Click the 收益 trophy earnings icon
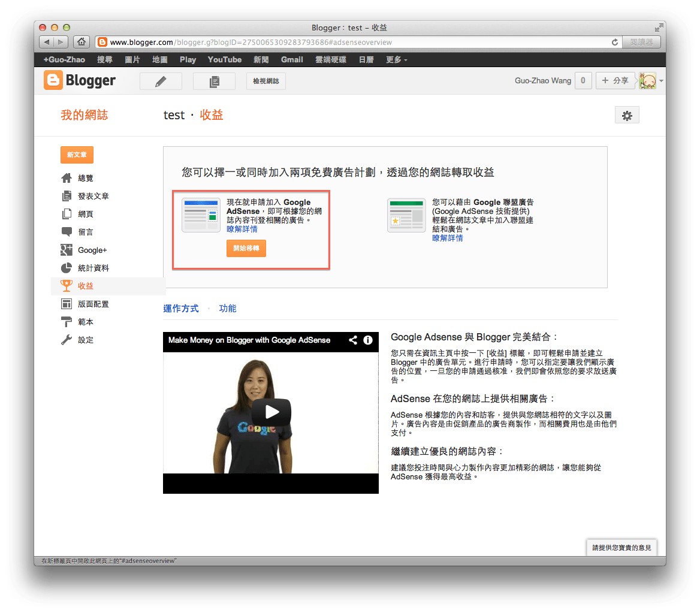The image size is (700, 613). pos(66,286)
